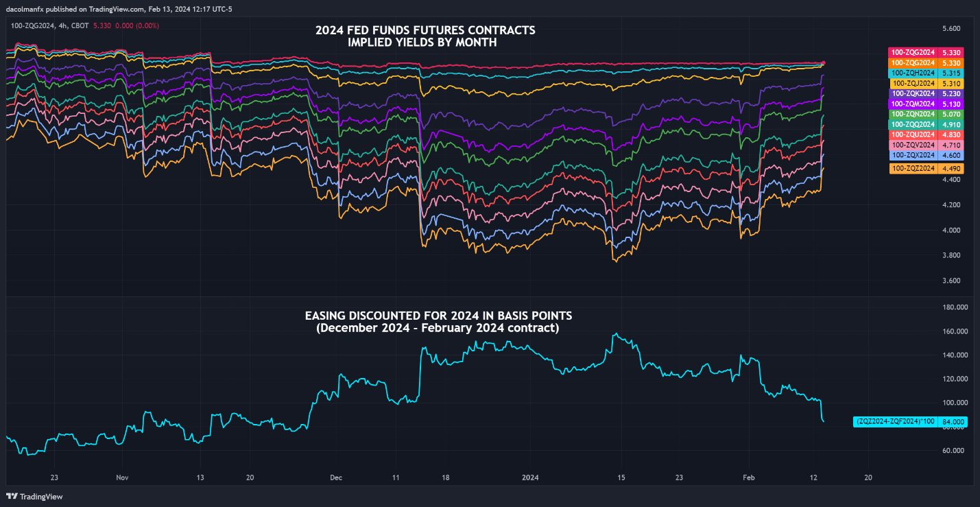
Task: Click the red end-point dot on ZQG2024 line
Action: click(824, 63)
